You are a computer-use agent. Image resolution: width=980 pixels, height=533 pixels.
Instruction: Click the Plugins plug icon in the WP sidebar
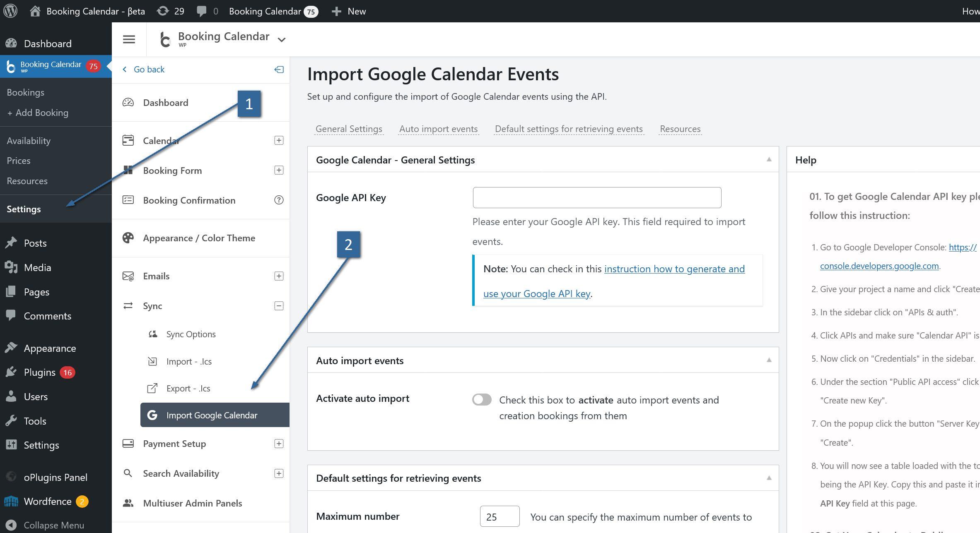[x=11, y=372]
